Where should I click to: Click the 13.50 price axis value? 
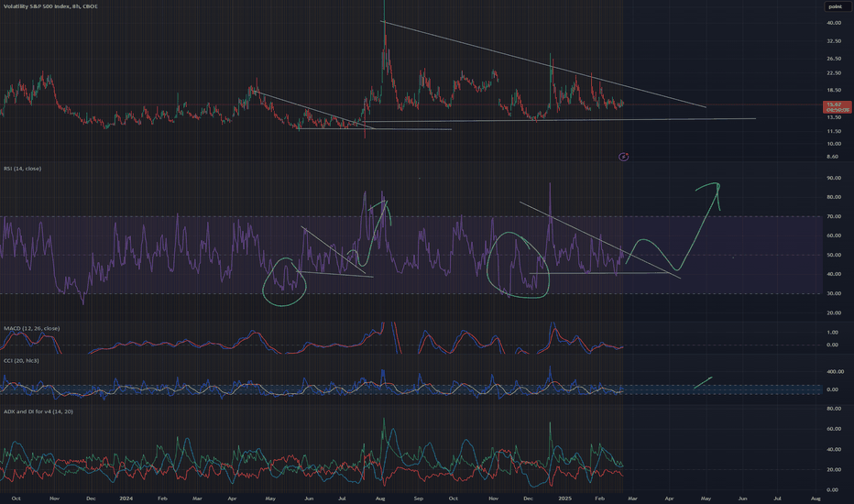834,117
